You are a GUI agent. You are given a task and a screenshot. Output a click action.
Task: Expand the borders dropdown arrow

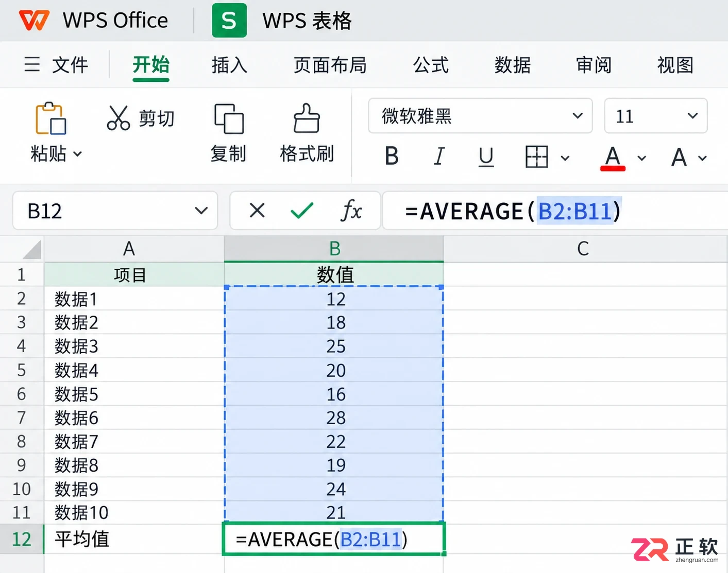point(565,158)
